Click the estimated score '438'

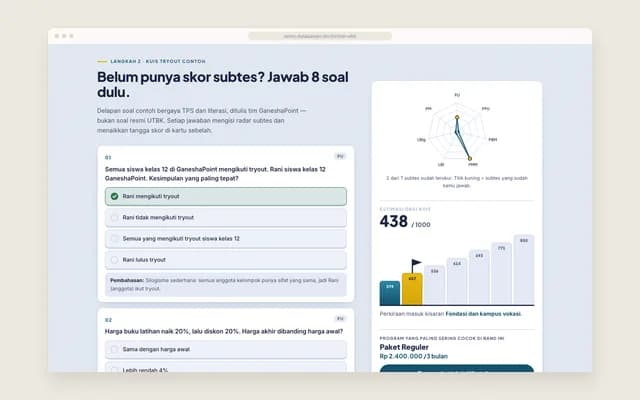tap(393, 221)
